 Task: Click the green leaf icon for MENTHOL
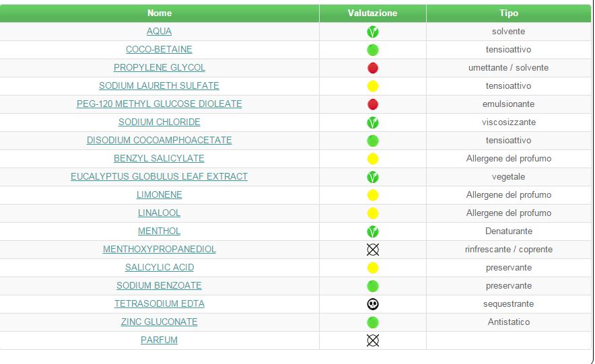coord(373,232)
